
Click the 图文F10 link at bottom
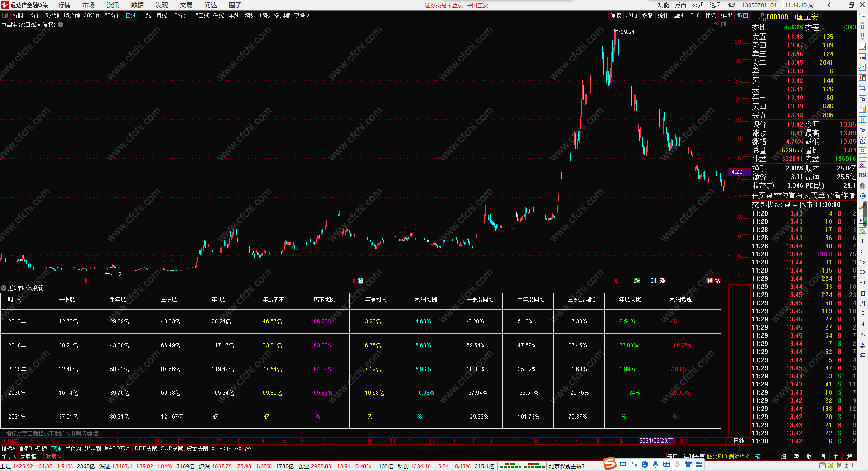coord(717,457)
